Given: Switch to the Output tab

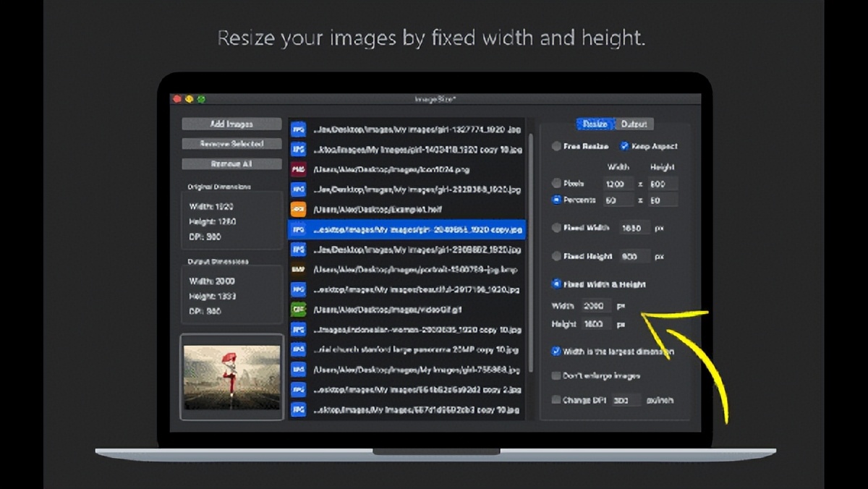Looking at the screenshot, I should tap(634, 124).
